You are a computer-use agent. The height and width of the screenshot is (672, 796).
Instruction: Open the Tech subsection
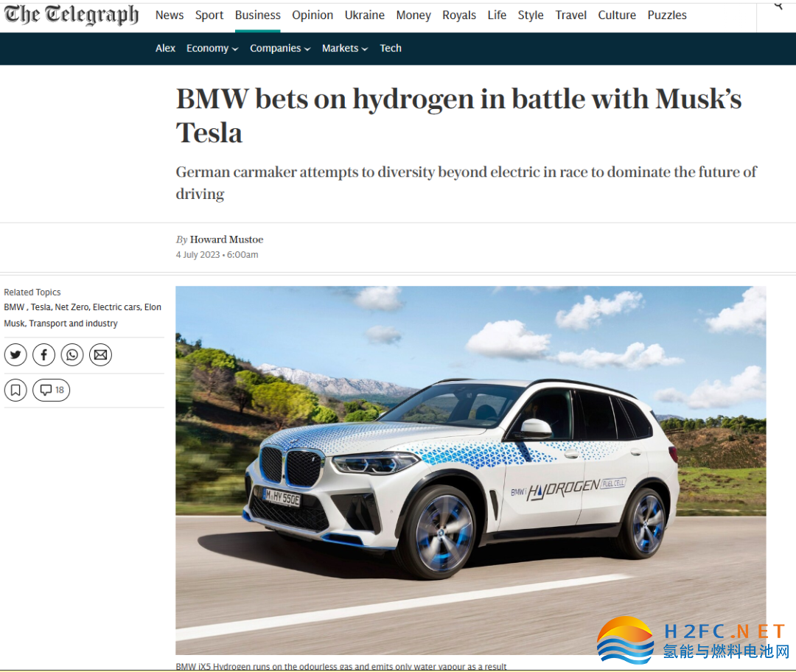click(391, 48)
